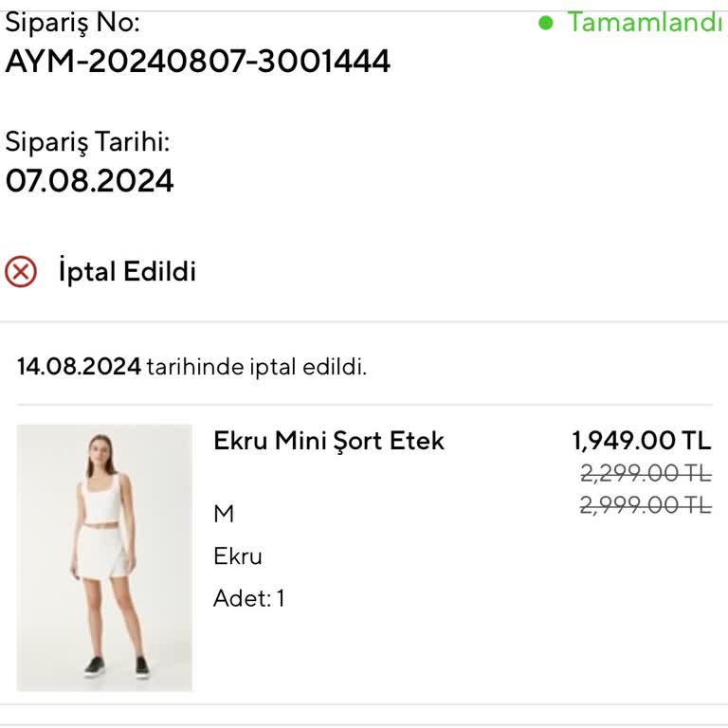Screen dimensions: 728x728
Task: Click the bold cancellation date 14.08.2024
Action: [x=80, y=366]
